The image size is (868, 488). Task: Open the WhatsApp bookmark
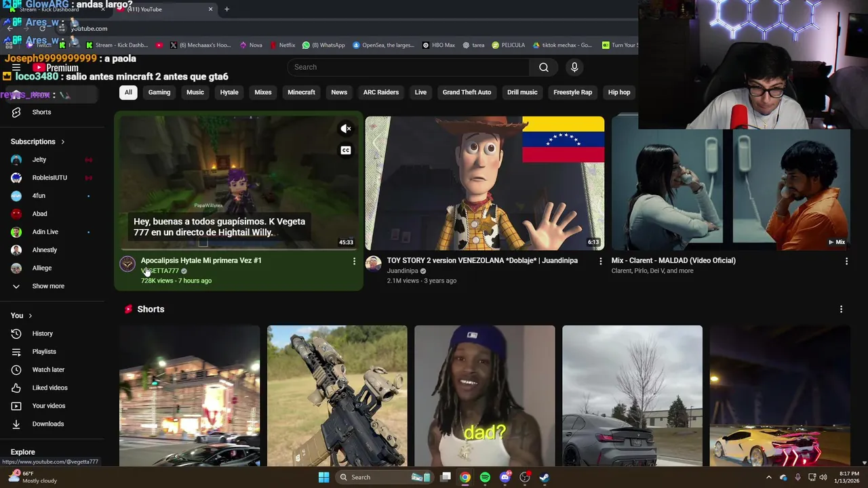pos(323,45)
